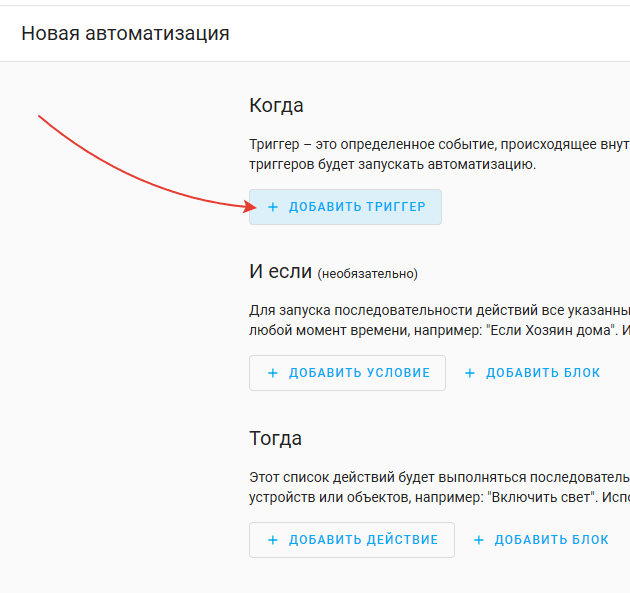Click the (необязательно) label

(367, 273)
